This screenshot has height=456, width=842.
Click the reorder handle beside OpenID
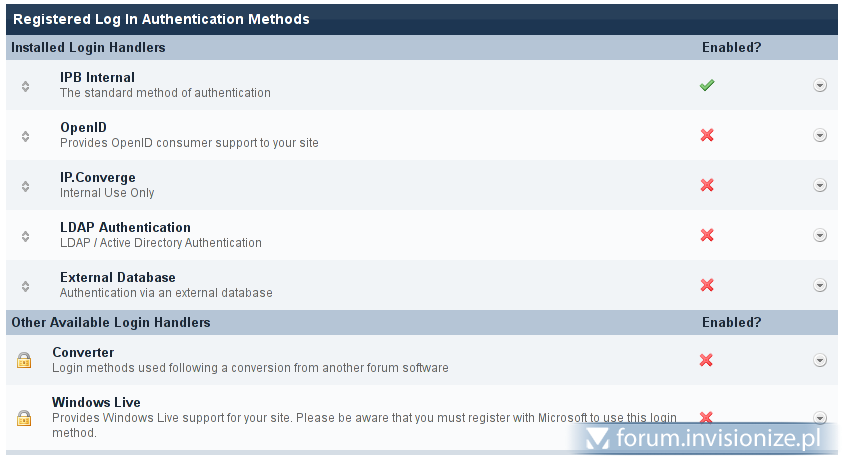25,136
